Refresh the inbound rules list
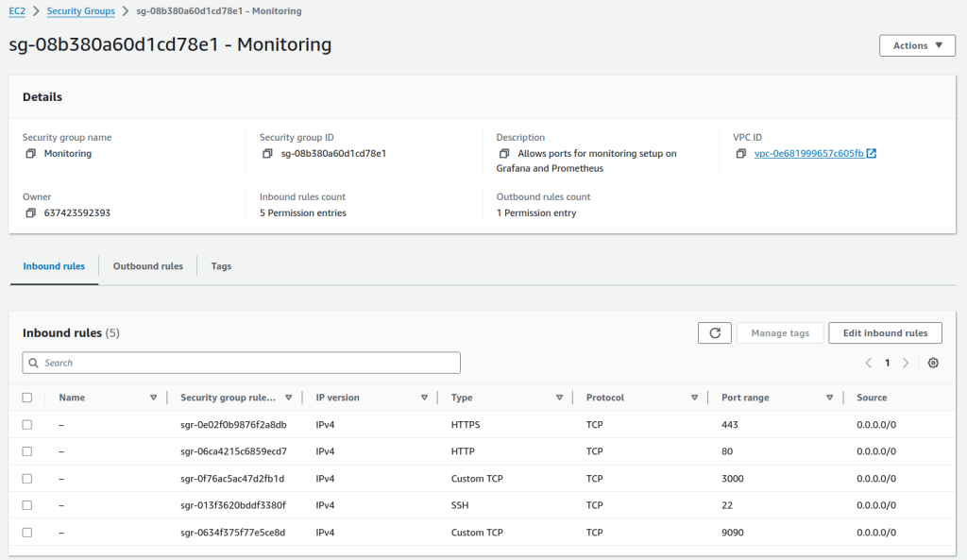This screenshot has height=560, width=967. click(715, 332)
